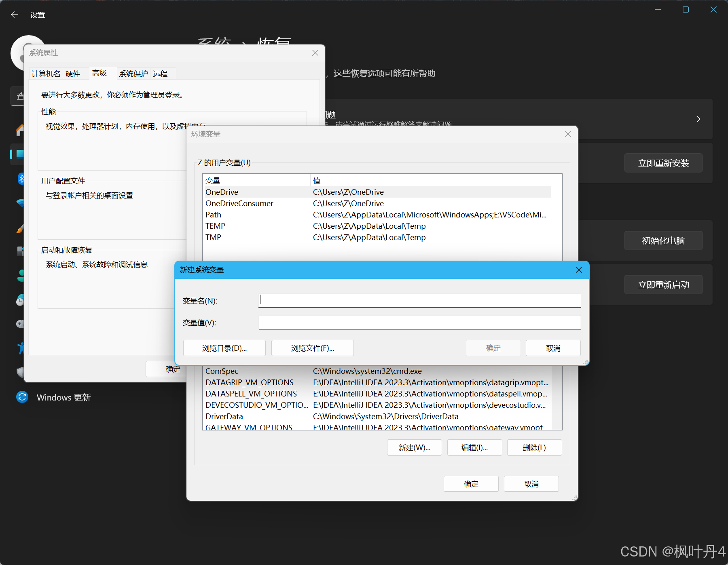Image resolution: width=728 pixels, height=565 pixels.
Task: Cancel the new system variable dialog
Action: click(553, 348)
